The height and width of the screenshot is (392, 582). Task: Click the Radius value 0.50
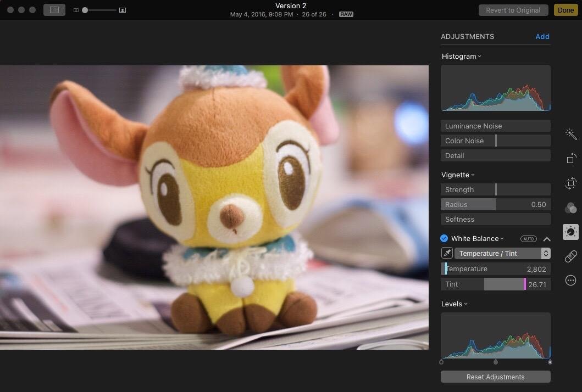[x=539, y=205]
